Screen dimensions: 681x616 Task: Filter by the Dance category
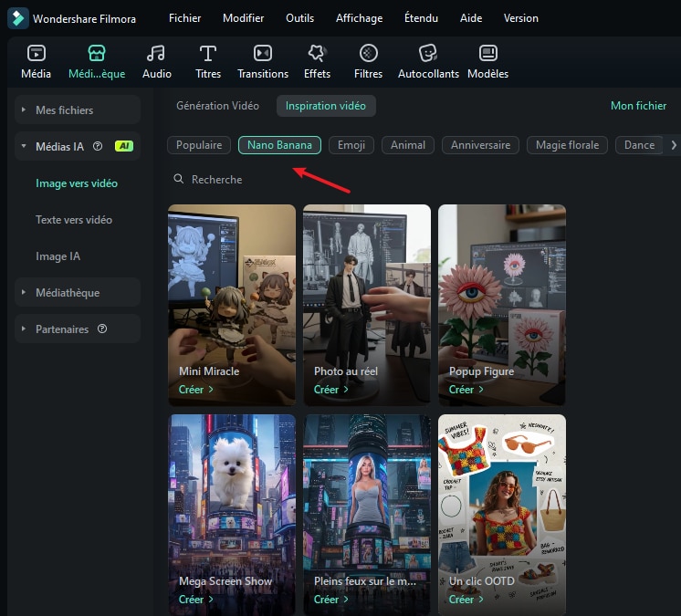click(x=639, y=145)
